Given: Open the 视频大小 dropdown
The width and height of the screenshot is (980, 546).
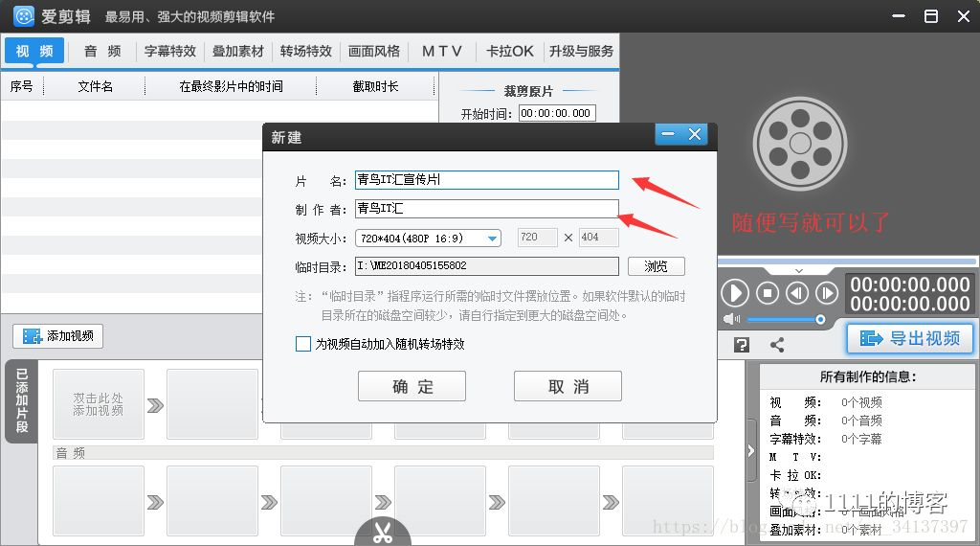Looking at the screenshot, I should click(x=428, y=239).
